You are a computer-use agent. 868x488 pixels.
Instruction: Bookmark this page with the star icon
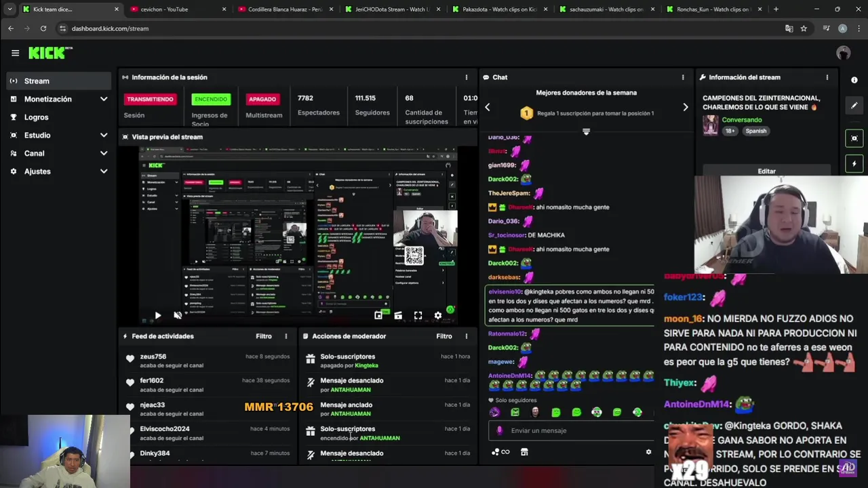tap(804, 28)
